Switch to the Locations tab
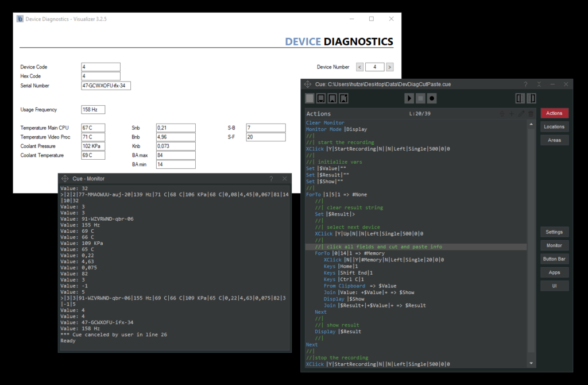 (554, 127)
